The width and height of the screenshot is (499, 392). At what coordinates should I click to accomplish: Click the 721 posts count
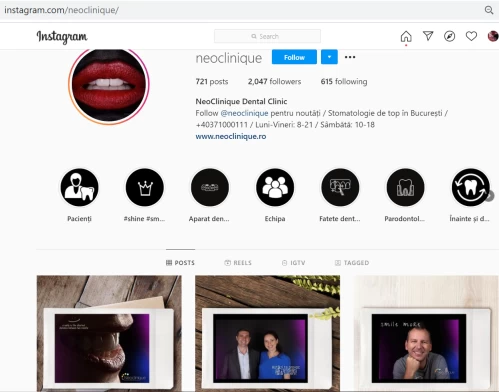[212, 82]
